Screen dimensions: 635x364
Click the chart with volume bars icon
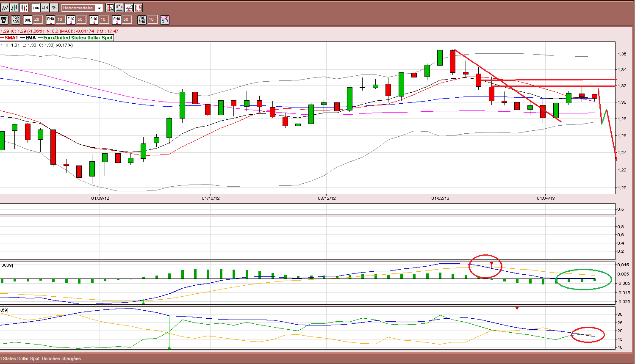pyautogui.click(x=129, y=8)
